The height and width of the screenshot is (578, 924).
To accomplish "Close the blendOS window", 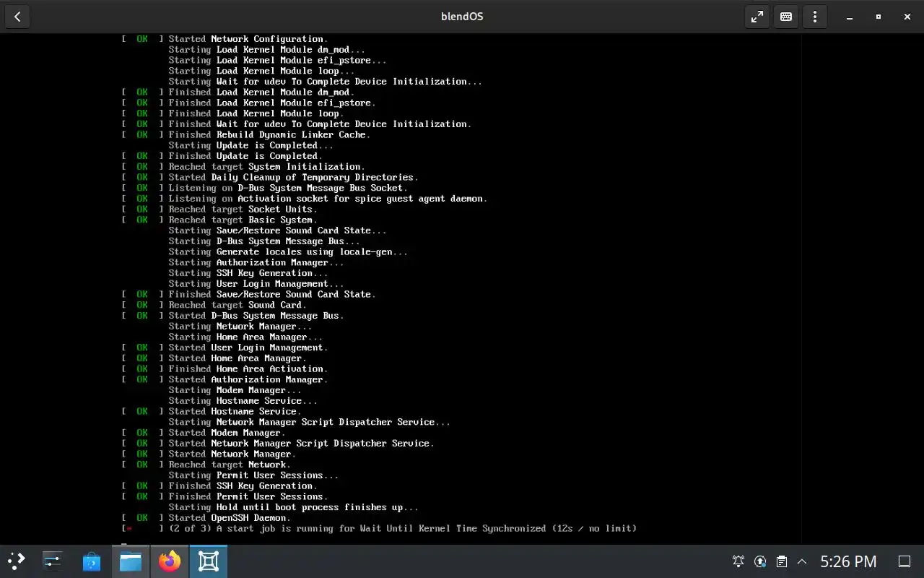I will (x=907, y=17).
